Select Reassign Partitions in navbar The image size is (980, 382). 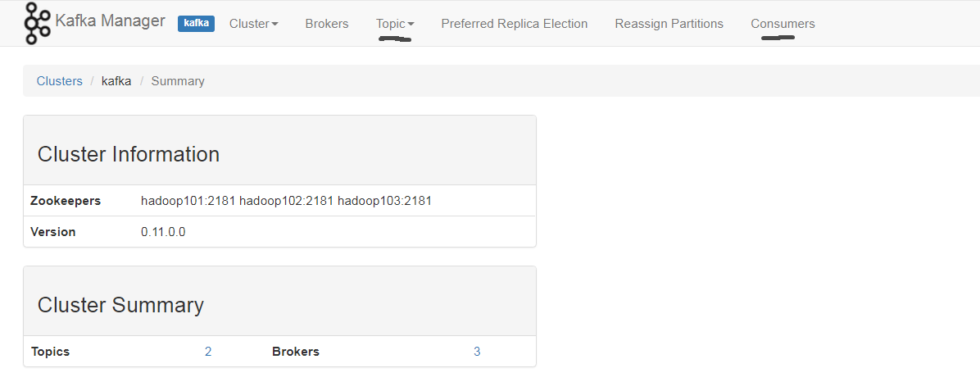pyautogui.click(x=669, y=24)
